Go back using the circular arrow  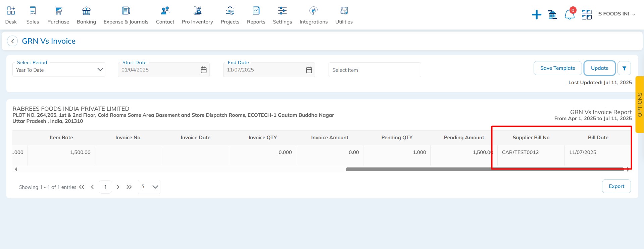[x=12, y=41]
